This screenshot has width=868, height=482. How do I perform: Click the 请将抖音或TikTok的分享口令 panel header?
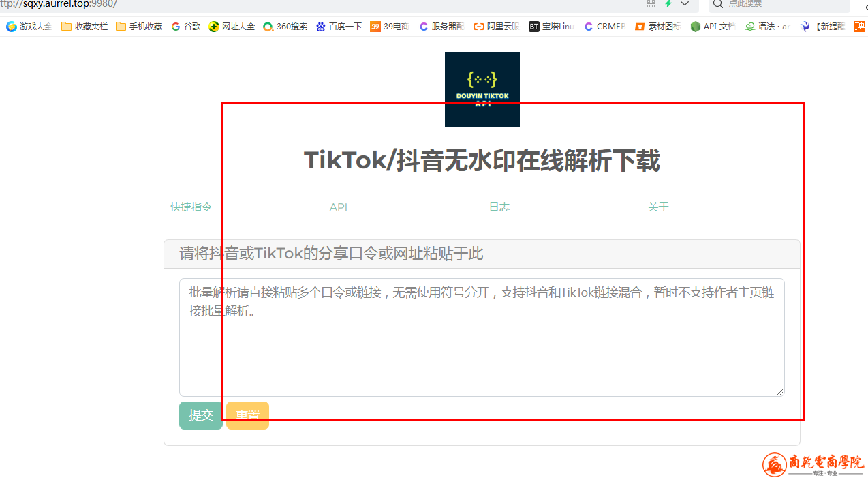click(x=482, y=254)
